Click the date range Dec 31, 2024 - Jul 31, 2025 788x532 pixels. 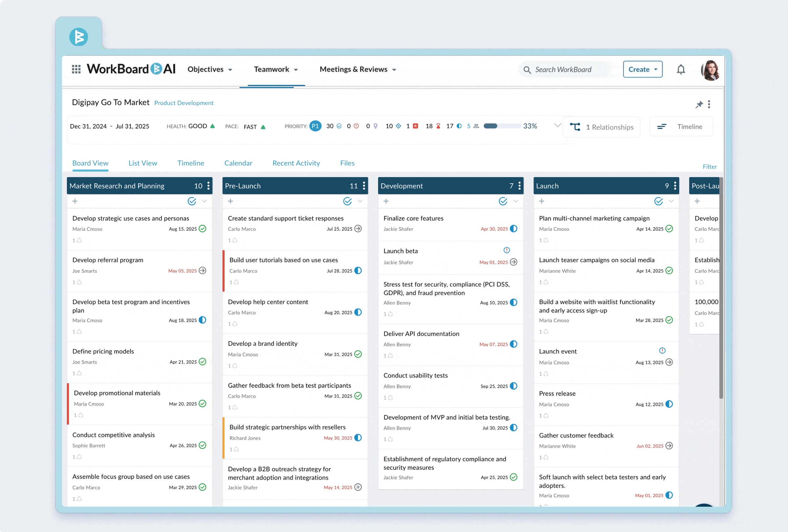[110, 126]
